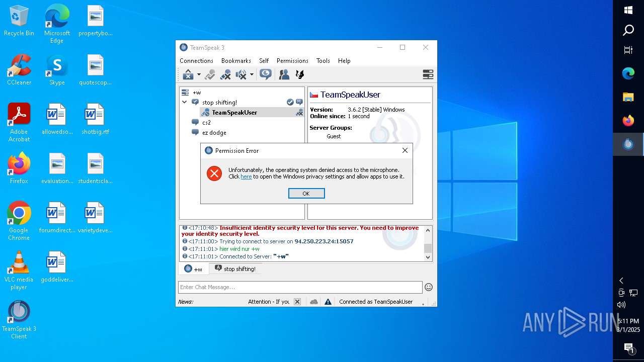This screenshot has height=362, width=644.
Task: Click the server address 94.250.223.24:15057 in log
Action: (324, 241)
